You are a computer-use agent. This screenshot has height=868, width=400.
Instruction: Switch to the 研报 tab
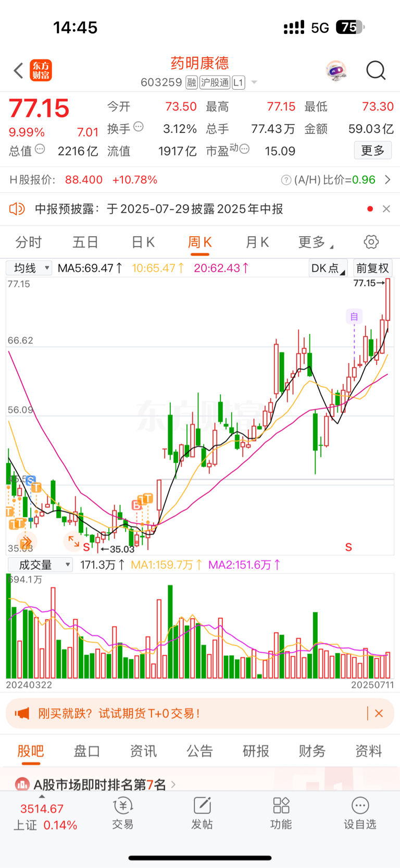click(x=256, y=751)
